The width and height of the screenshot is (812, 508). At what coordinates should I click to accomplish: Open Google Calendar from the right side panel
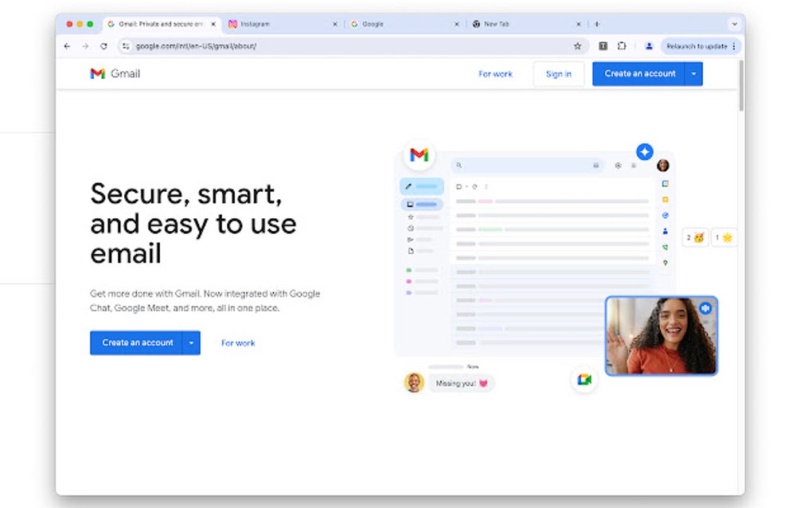pyautogui.click(x=665, y=183)
